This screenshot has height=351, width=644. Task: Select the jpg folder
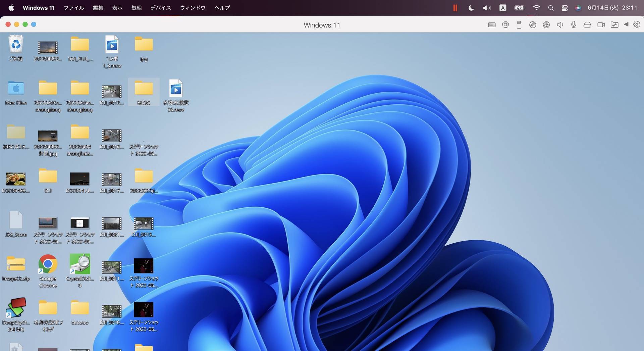144,49
